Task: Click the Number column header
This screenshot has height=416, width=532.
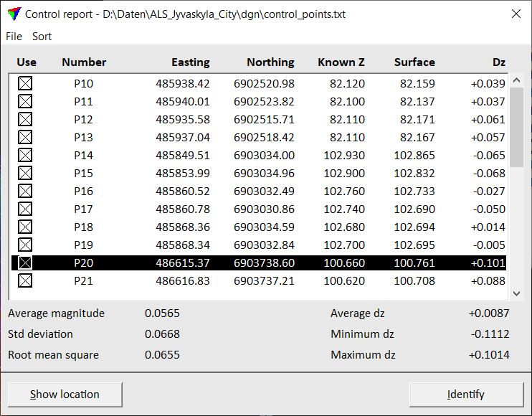Action: pyautogui.click(x=84, y=62)
